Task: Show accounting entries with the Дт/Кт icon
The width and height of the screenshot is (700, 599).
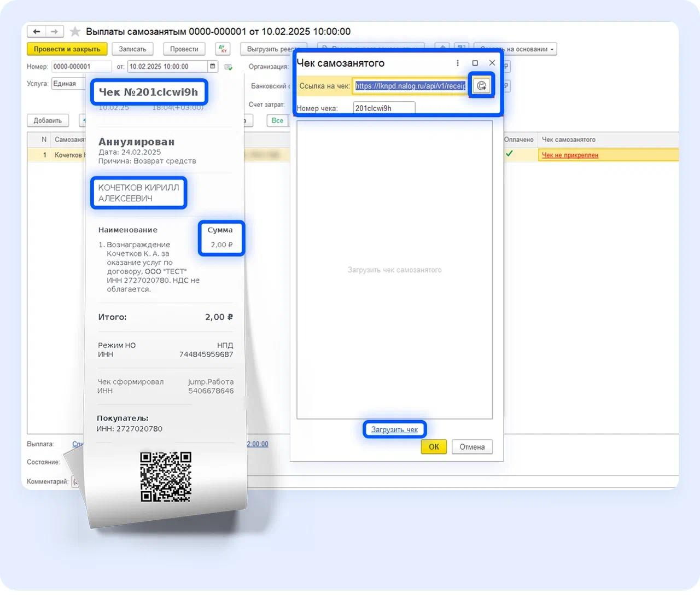Action: pyautogui.click(x=222, y=49)
